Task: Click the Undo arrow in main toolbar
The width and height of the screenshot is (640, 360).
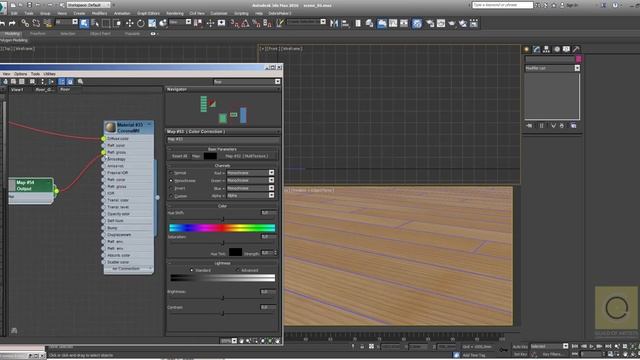Action: 2,23
